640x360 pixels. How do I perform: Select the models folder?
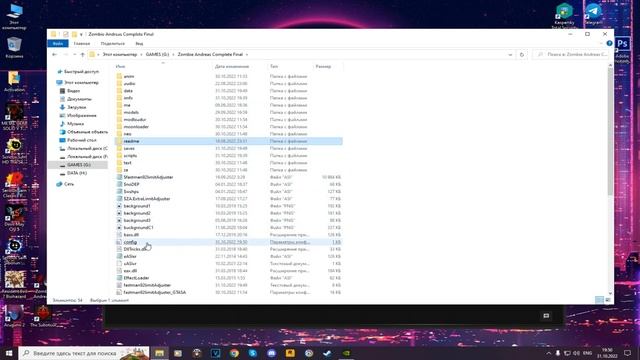(x=131, y=112)
